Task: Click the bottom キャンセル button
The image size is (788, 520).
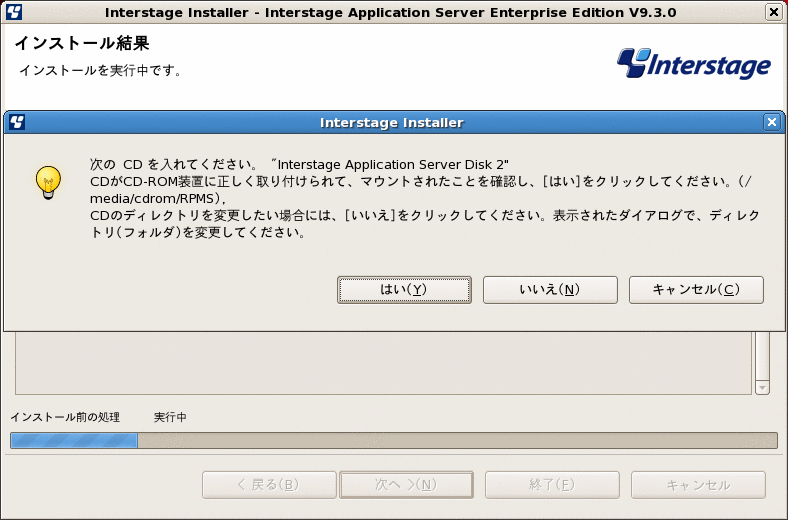Action: [x=699, y=485]
